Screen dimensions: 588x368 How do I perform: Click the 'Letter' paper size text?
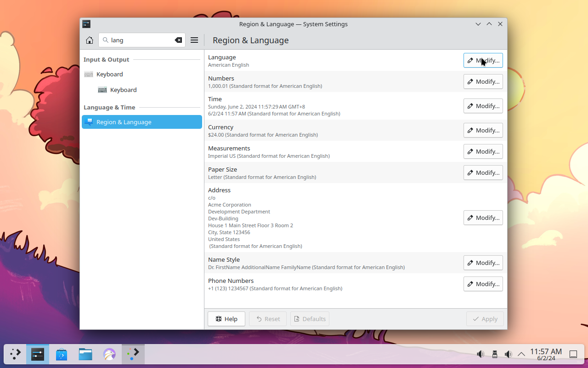215,177
